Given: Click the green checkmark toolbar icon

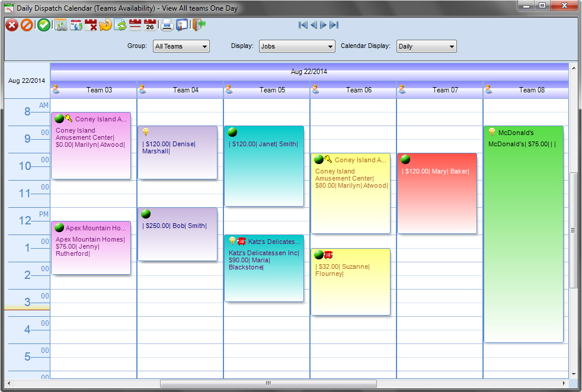Looking at the screenshot, I should (44, 25).
